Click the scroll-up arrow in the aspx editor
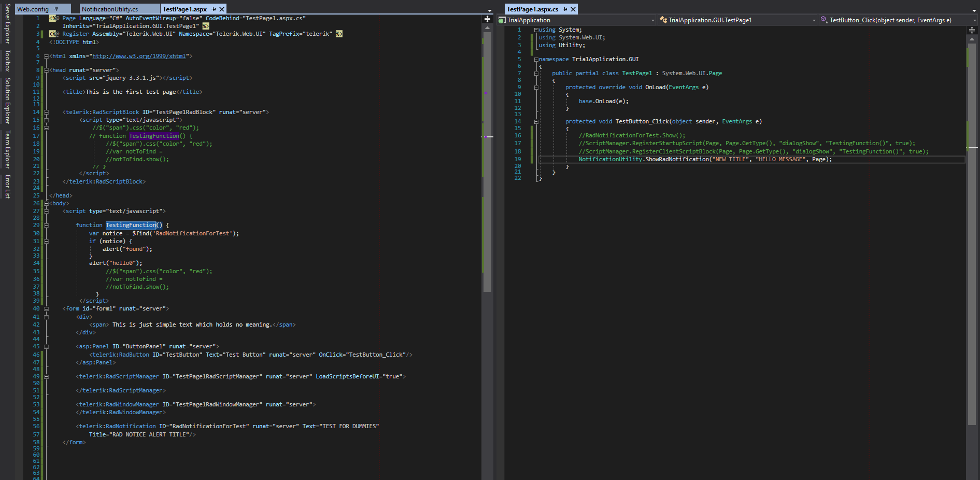Screen dimensions: 980x480 click(x=487, y=27)
